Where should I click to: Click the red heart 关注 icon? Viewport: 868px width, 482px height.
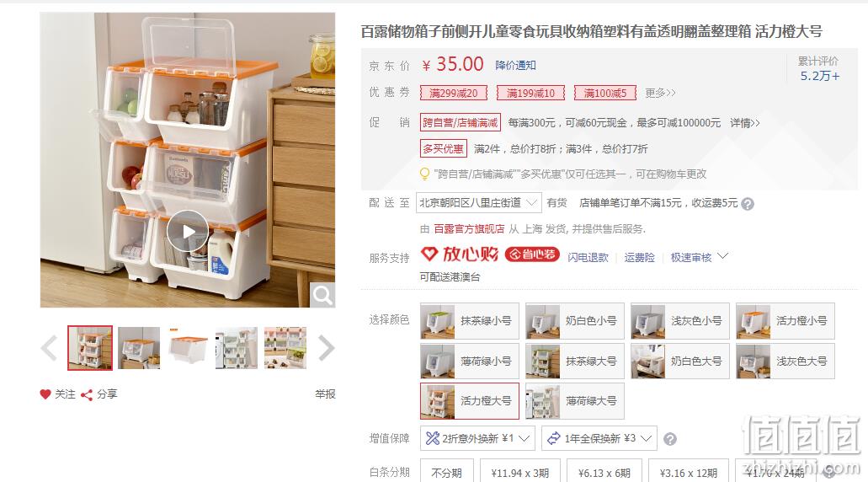click(x=45, y=394)
